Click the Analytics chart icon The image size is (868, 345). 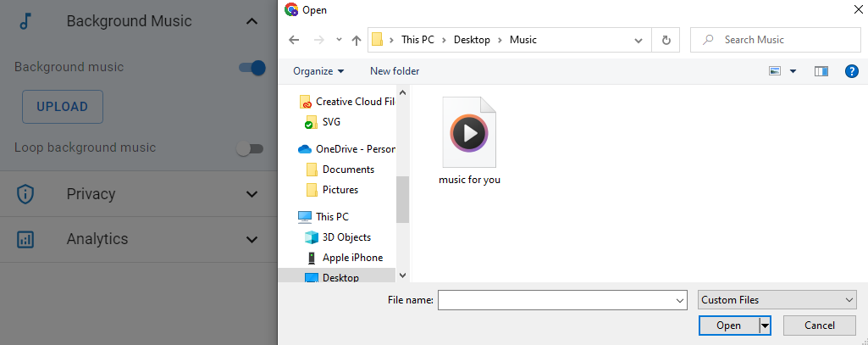pos(25,239)
